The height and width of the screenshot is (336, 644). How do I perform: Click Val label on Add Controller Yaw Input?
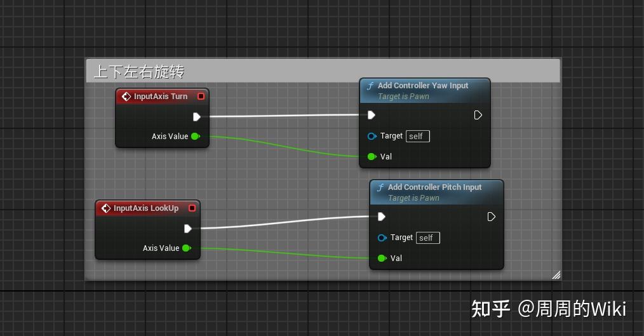tap(386, 156)
